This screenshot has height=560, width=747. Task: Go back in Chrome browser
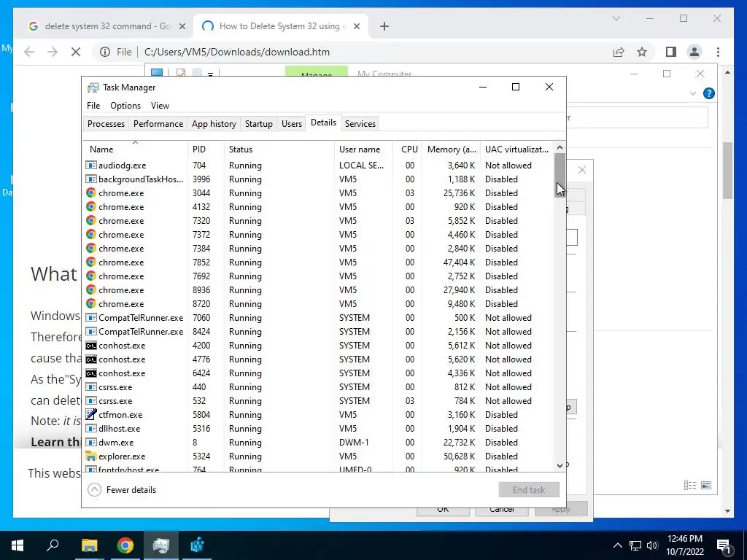29,52
